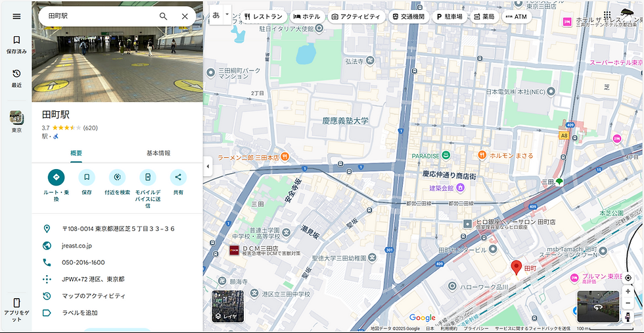Click ラベルを追加 to add label
Viewport: 644px width, 333px height.
pyautogui.click(x=118, y=313)
